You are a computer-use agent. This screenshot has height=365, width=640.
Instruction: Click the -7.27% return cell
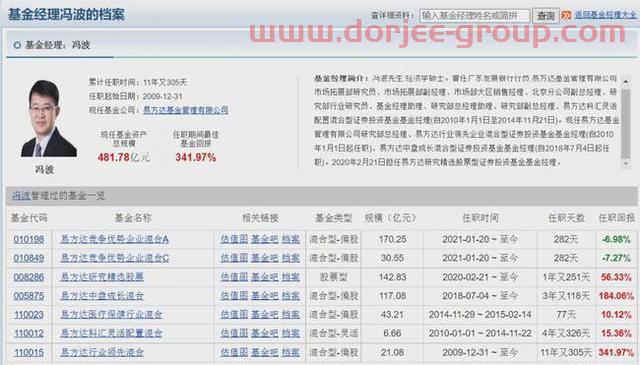pyautogui.click(x=616, y=258)
